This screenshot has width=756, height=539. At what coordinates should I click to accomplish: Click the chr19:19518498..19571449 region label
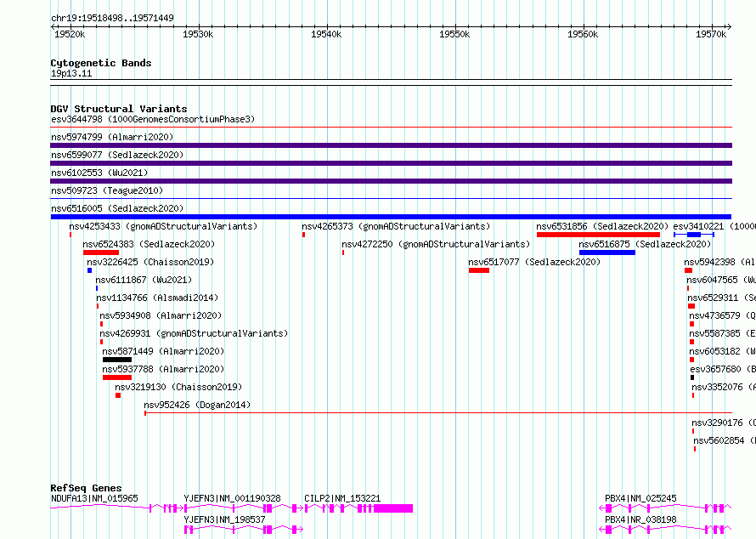click(x=112, y=19)
